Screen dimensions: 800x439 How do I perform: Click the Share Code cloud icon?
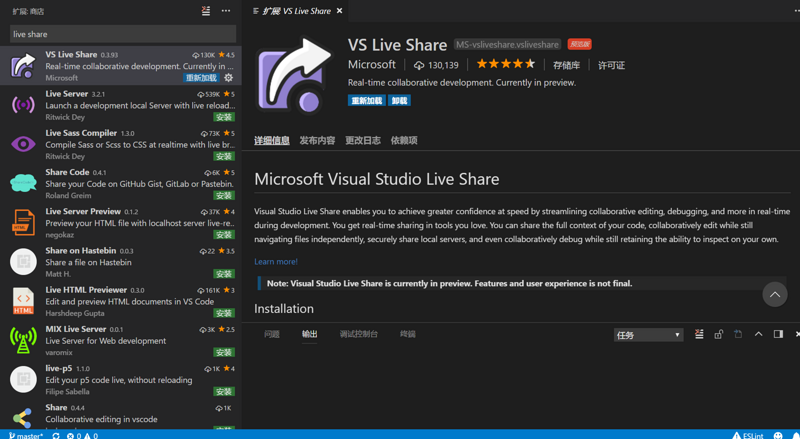pyautogui.click(x=23, y=183)
